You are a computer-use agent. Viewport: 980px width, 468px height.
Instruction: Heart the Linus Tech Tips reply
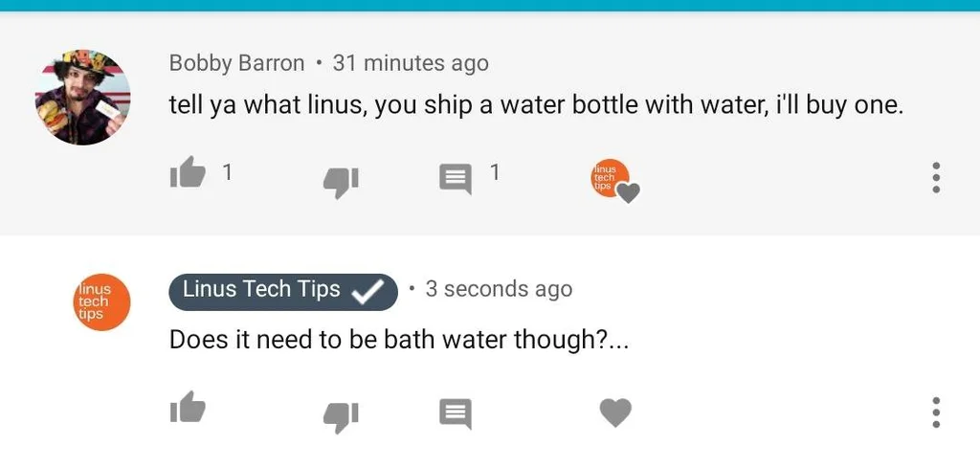(615, 412)
